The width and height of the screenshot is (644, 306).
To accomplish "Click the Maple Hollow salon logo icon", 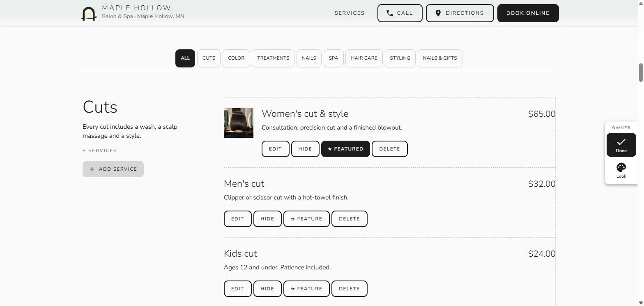I will coord(89,13).
